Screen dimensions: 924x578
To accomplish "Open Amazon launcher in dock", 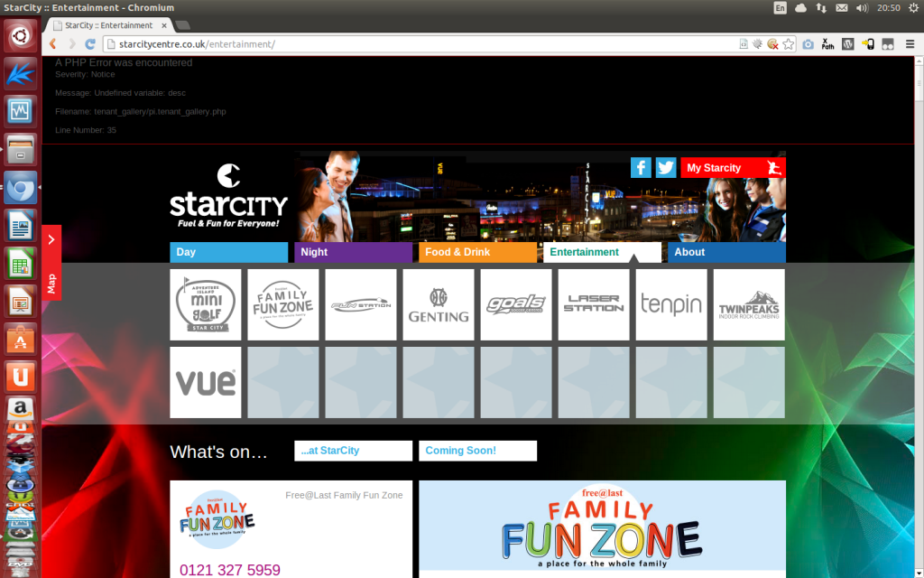I will (21, 408).
